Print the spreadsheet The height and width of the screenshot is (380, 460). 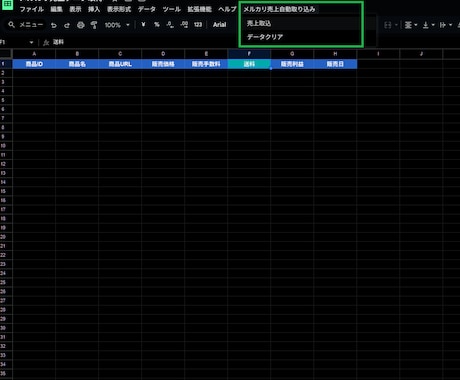(81, 25)
